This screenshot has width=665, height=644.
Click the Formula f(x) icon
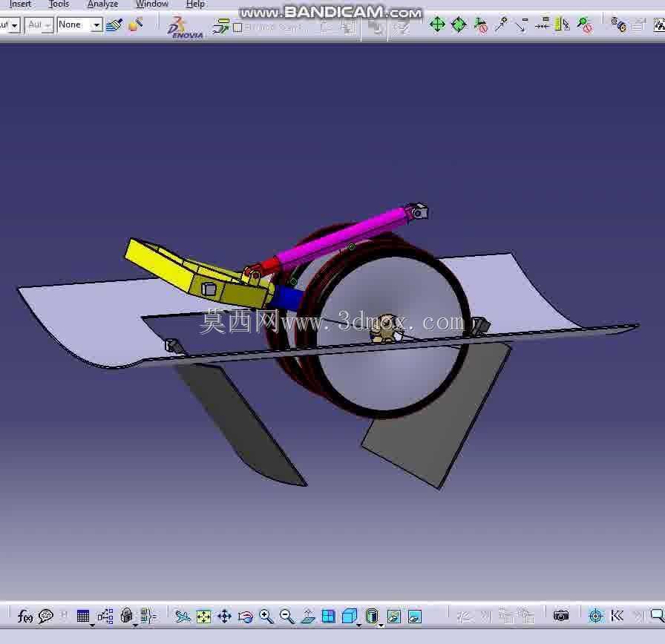click(x=25, y=616)
